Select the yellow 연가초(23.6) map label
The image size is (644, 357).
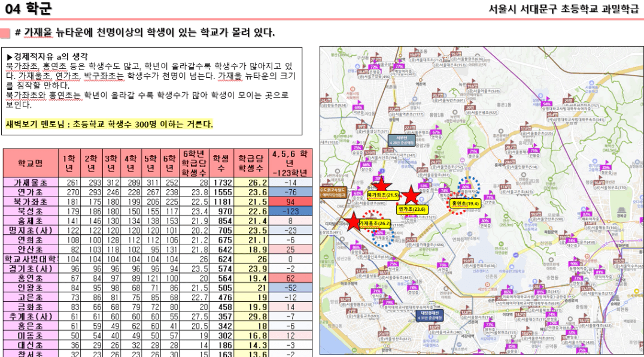coord(412,209)
